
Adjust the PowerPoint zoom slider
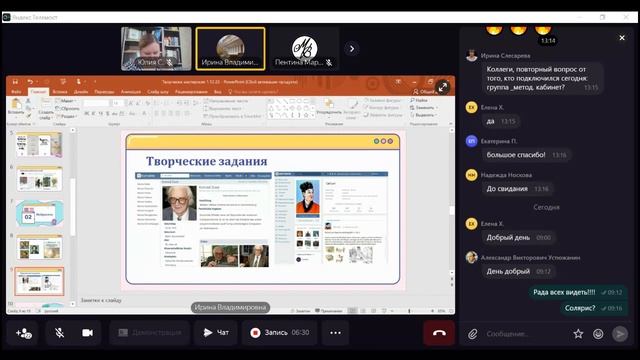409,311
